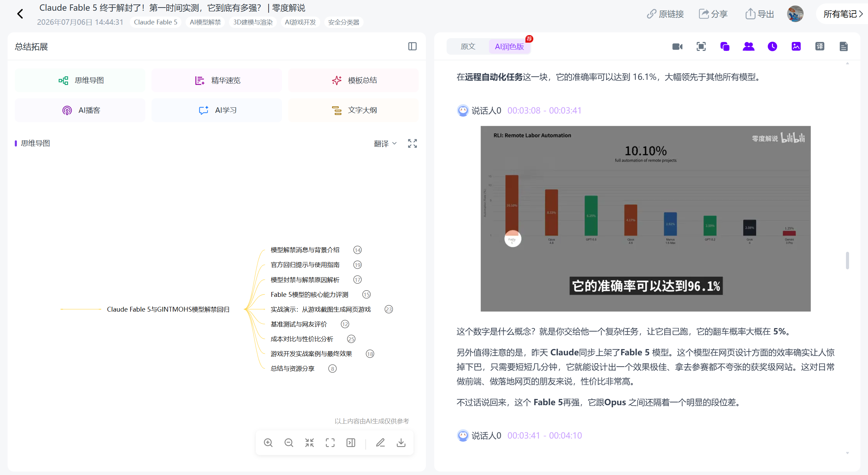The height and width of the screenshot is (475, 868).
Task: Open the AI播客 podcast card
Action: click(80, 110)
